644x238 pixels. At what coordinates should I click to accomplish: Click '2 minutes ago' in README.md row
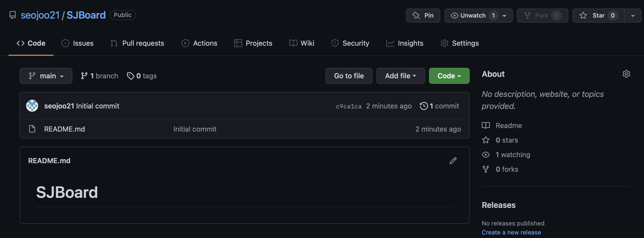[x=438, y=129]
